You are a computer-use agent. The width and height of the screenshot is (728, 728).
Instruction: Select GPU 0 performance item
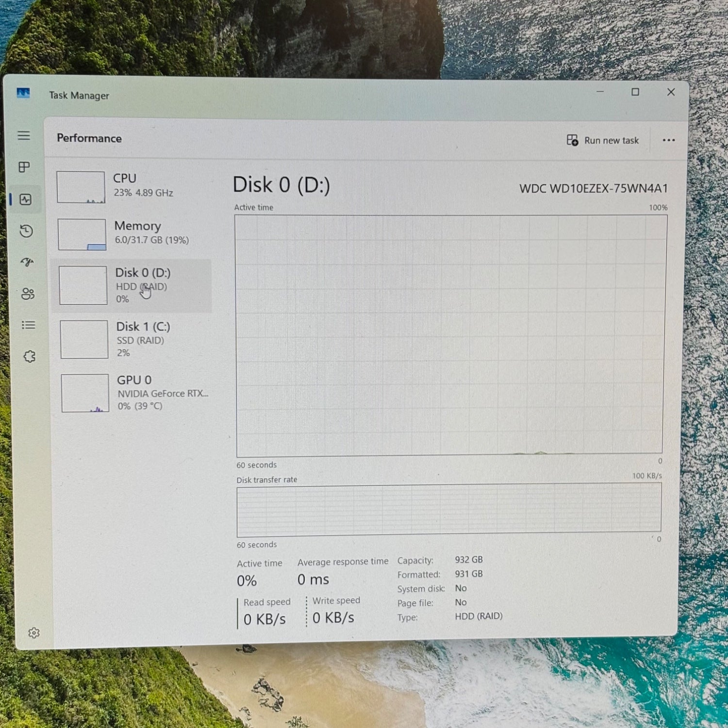(x=133, y=393)
